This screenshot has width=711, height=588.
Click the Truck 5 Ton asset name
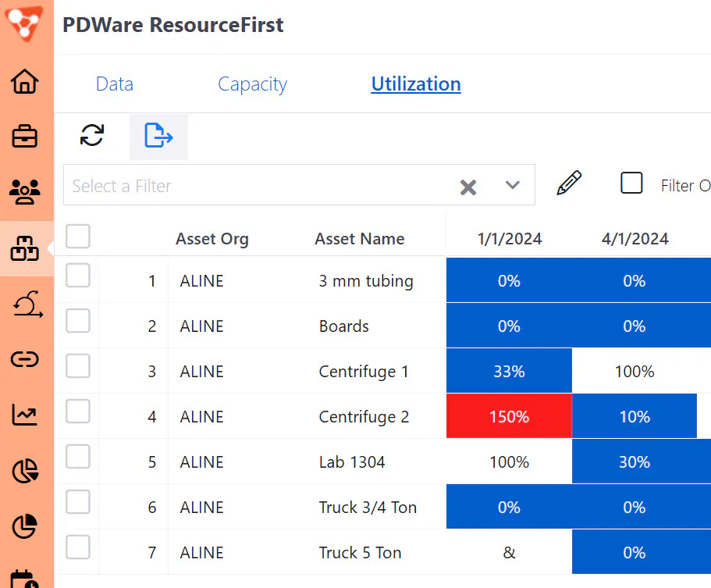click(360, 553)
